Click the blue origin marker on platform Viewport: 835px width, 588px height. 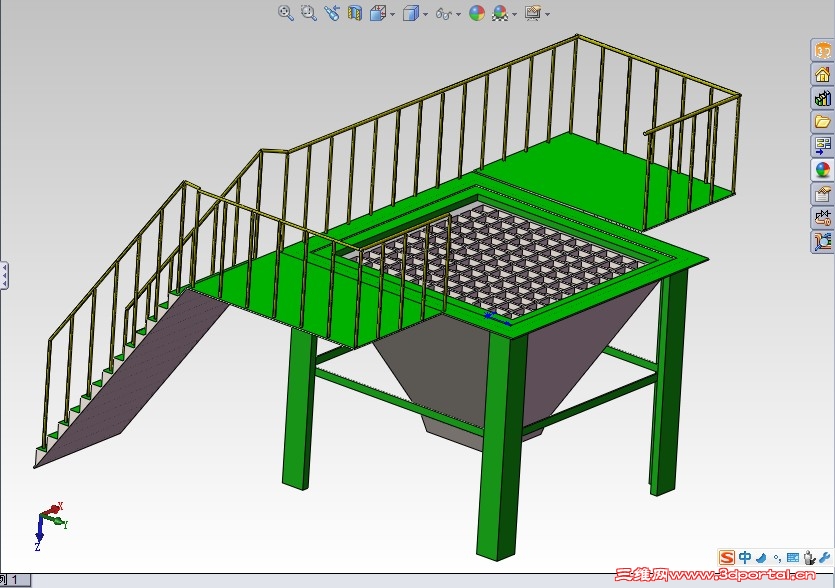[497, 318]
